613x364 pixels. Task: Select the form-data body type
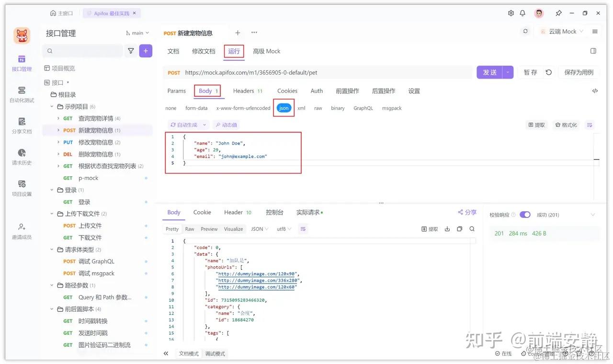click(x=196, y=108)
